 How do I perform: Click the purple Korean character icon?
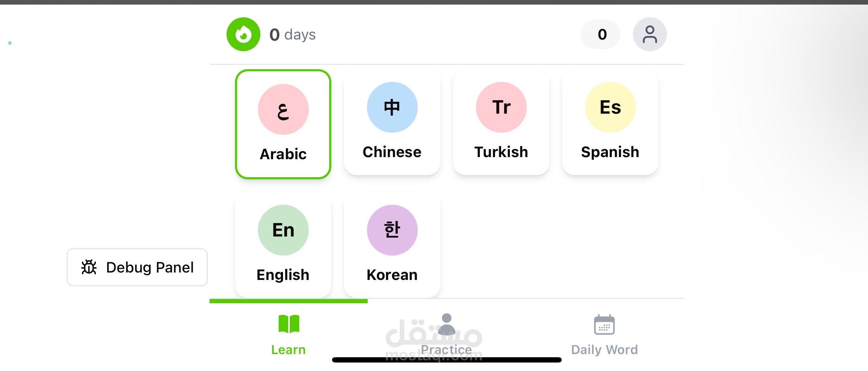(x=392, y=230)
